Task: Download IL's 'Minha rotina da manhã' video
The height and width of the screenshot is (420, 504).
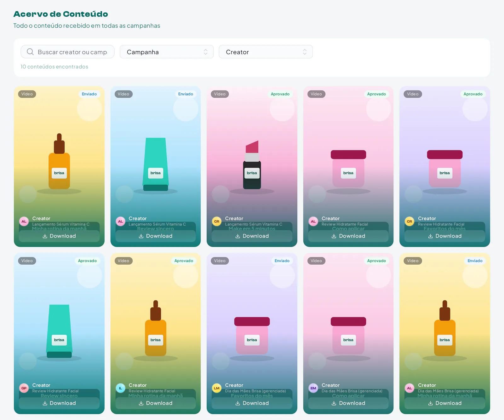Action: point(156,403)
